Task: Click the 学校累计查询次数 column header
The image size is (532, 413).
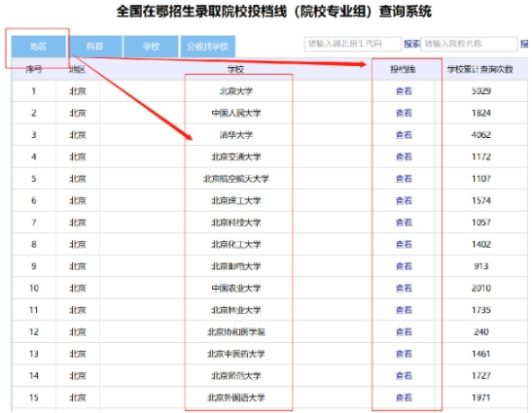Action: click(x=480, y=70)
